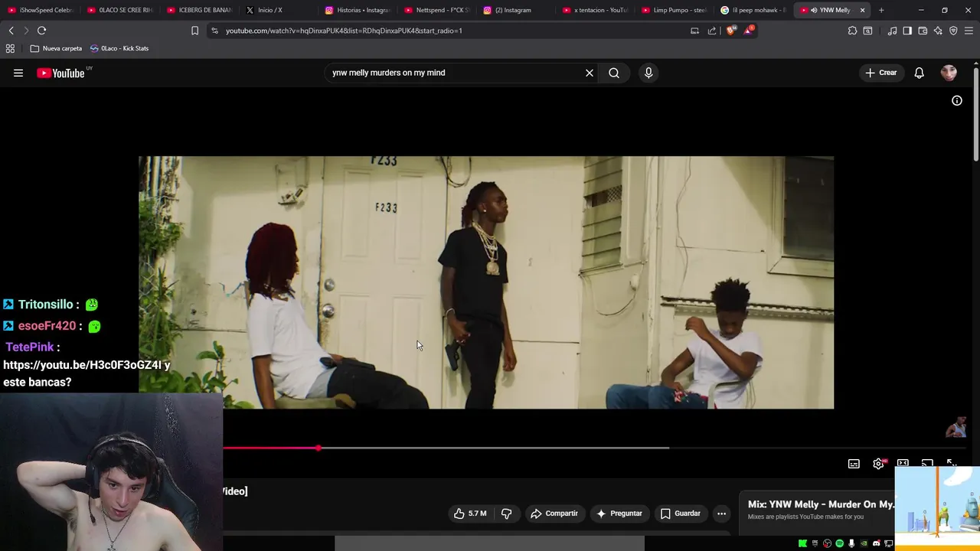Open the playlist music note icon

(892, 31)
